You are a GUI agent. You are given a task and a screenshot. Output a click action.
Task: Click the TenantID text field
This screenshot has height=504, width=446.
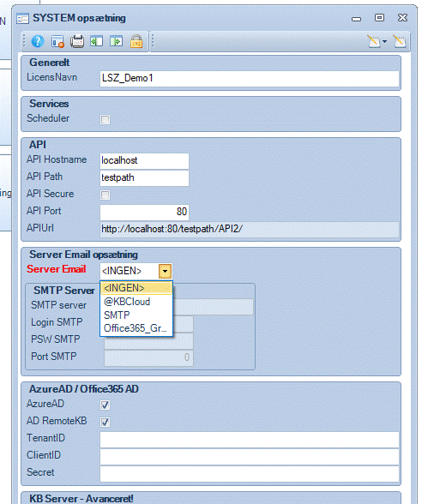250,440
